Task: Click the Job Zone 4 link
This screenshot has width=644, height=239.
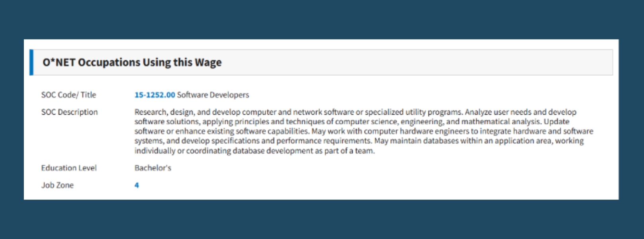Action: pyautogui.click(x=137, y=185)
